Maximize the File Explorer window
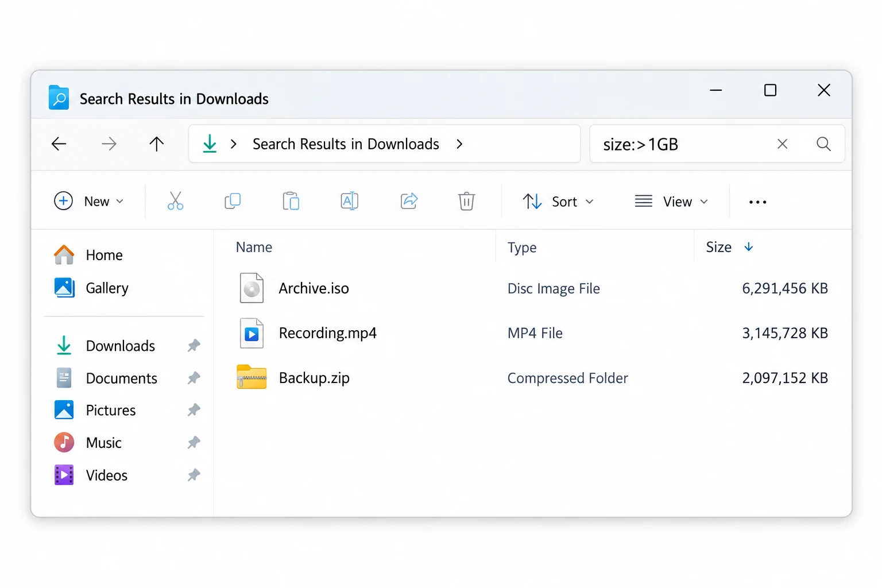The image size is (882, 588). [770, 90]
